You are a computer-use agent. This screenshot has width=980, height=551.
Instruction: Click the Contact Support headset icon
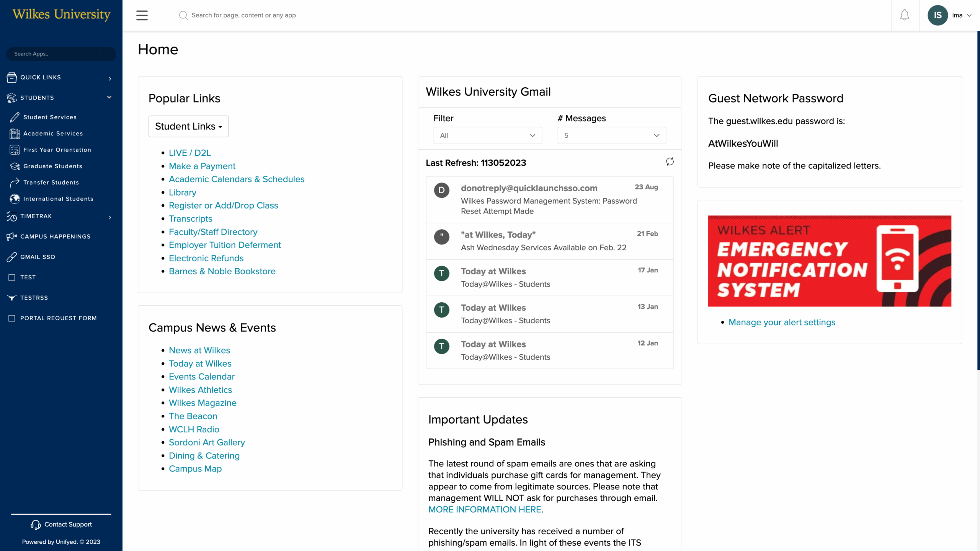click(36, 525)
